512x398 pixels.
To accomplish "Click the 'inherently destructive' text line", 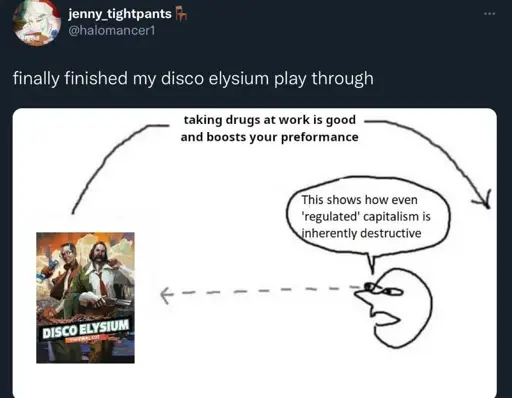I will [x=361, y=233].
